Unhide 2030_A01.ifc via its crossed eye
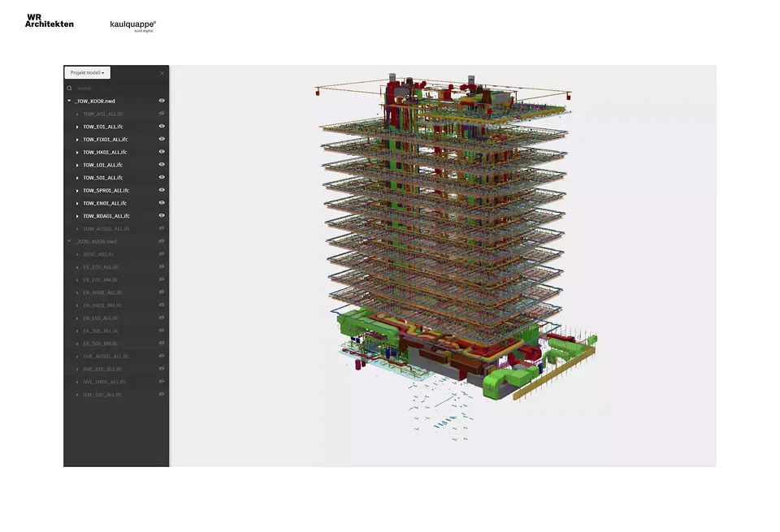The height and width of the screenshot is (532, 780). [162, 253]
